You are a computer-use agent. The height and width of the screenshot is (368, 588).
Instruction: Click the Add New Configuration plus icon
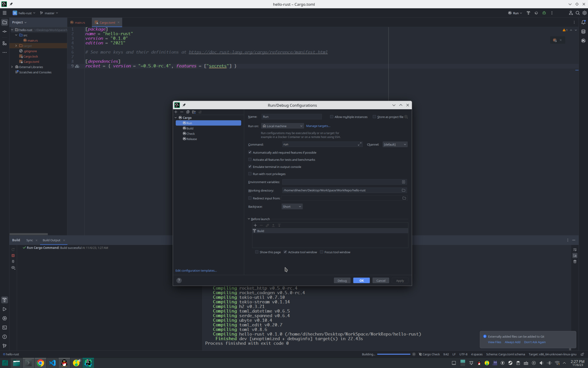tap(176, 112)
